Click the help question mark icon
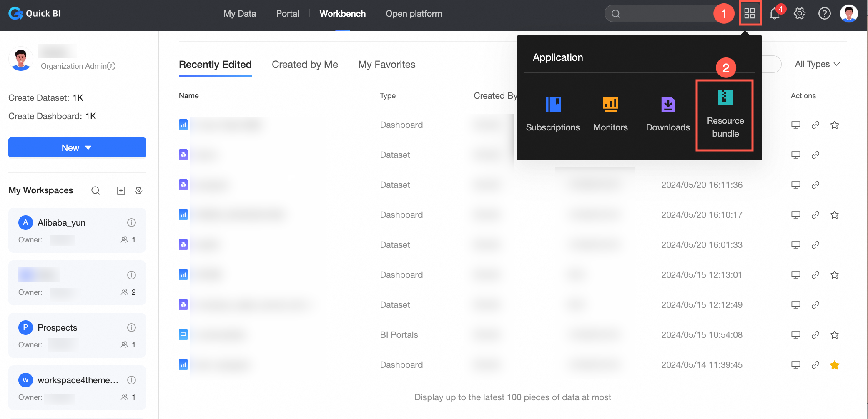868x419 pixels. pyautogui.click(x=824, y=14)
